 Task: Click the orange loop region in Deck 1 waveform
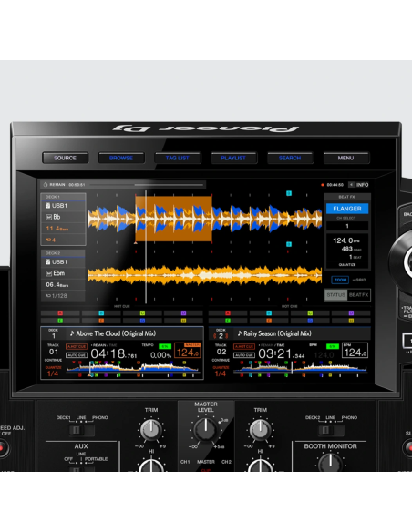click(174, 219)
